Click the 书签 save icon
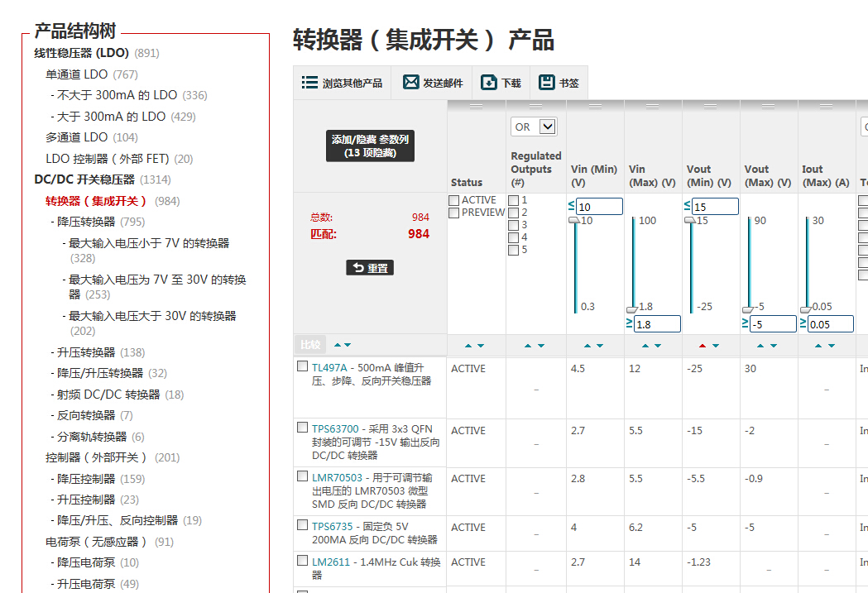The height and width of the screenshot is (593, 868). tap(546, 82)
